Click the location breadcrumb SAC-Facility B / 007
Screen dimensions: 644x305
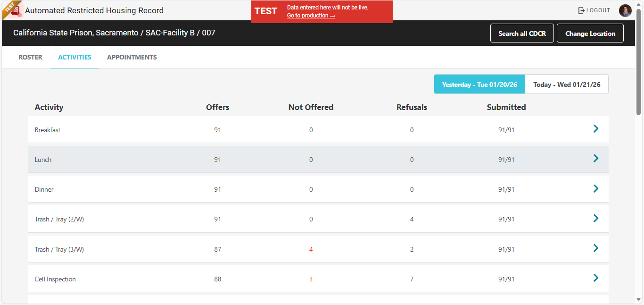[181, 33]
